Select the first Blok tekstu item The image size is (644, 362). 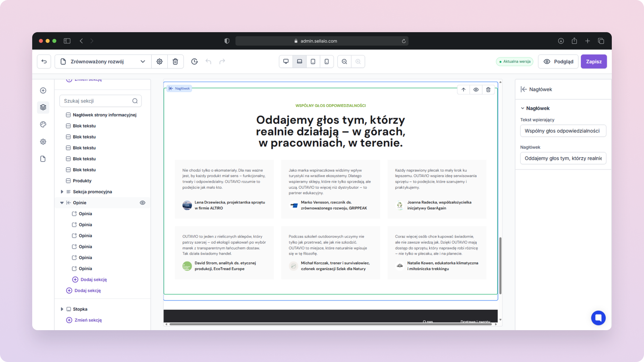click(x=84, y=126)
